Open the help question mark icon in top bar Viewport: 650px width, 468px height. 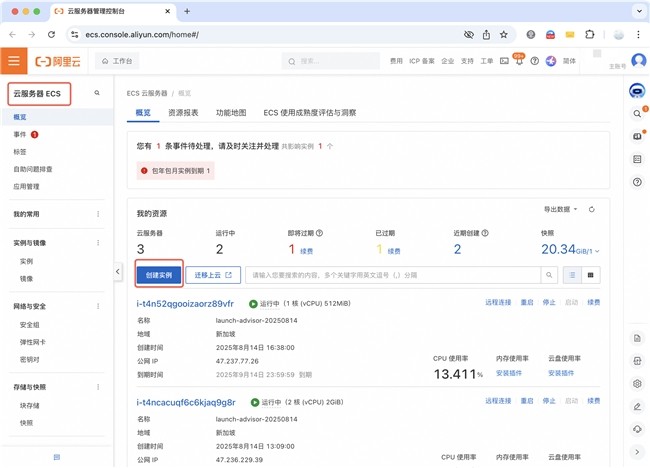click(534, 61)
